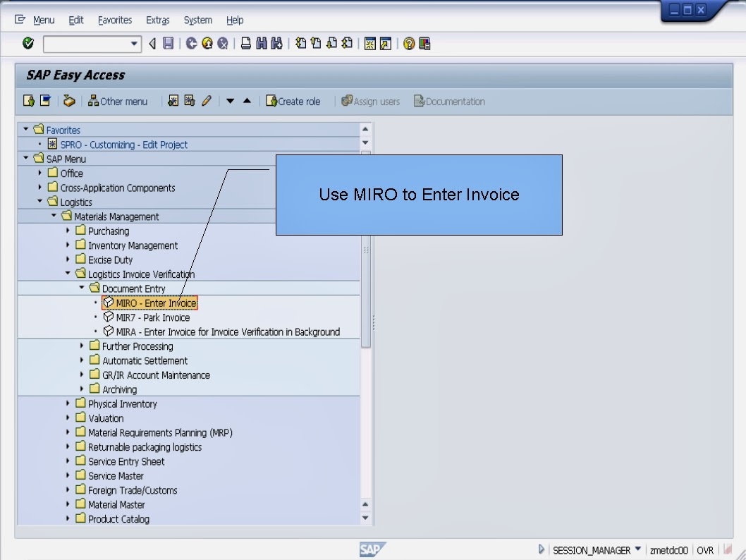Select MIRO - Enter Invoice transaction

[150, 303]
